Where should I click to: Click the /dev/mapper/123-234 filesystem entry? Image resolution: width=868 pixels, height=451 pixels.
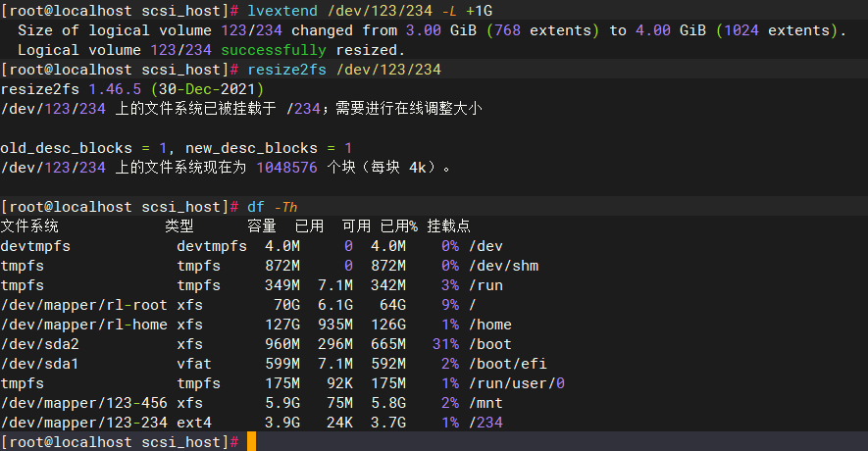tap(84, 423)
